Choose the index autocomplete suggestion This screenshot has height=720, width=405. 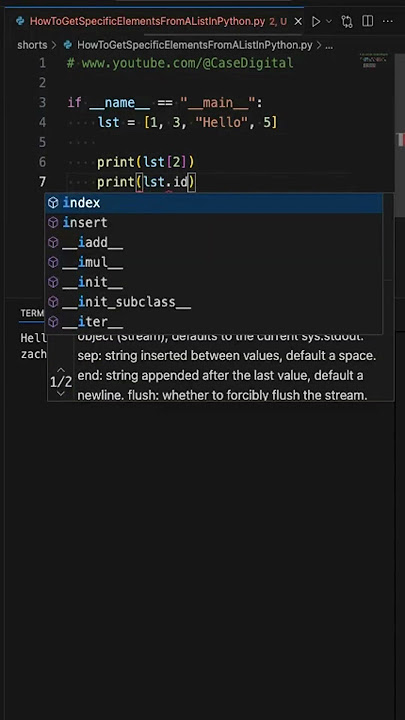pyautogui.click(x=215, y=202)
